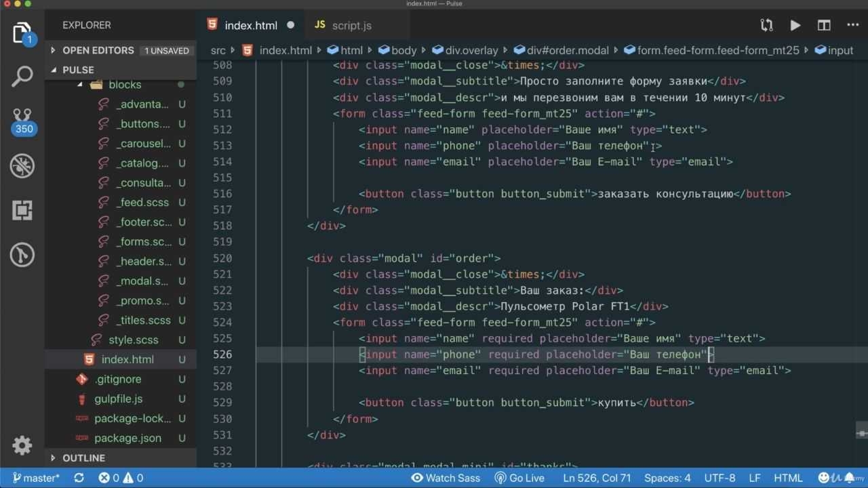Click the 1 UNSAVED badge

167,51
